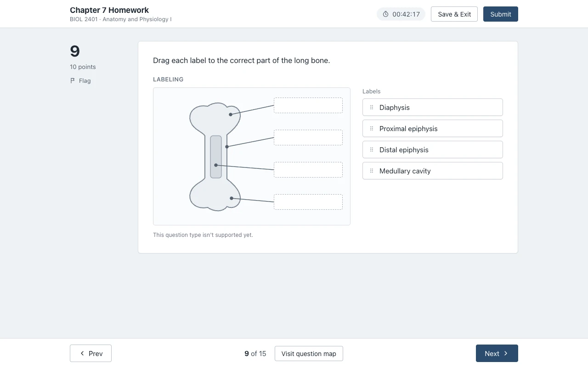588x368 pixels.
Task: Click the large question number 9
Action: pos(75,51)
